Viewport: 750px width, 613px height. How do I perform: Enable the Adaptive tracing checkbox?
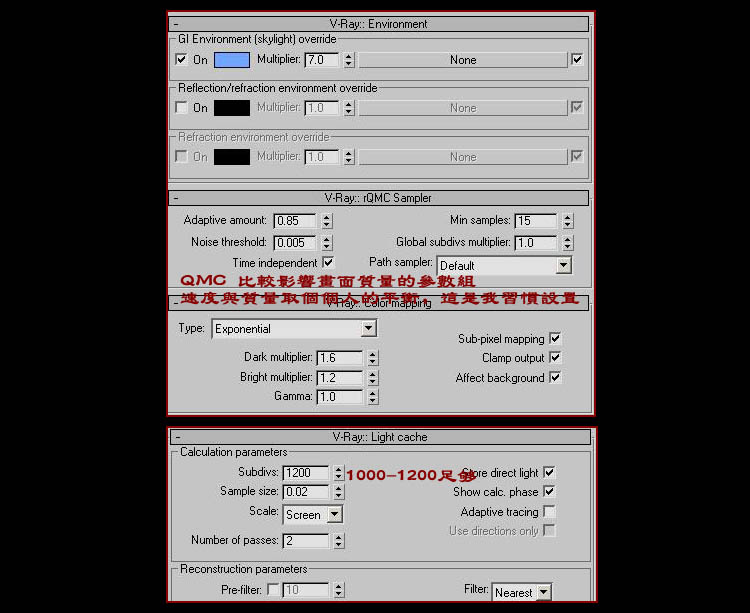coord(549,511)
